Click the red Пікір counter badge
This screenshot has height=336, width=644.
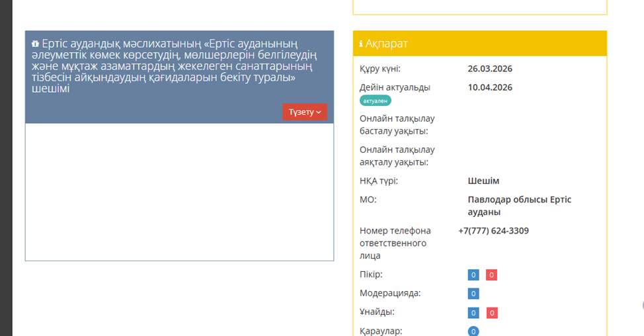(491, 275)
